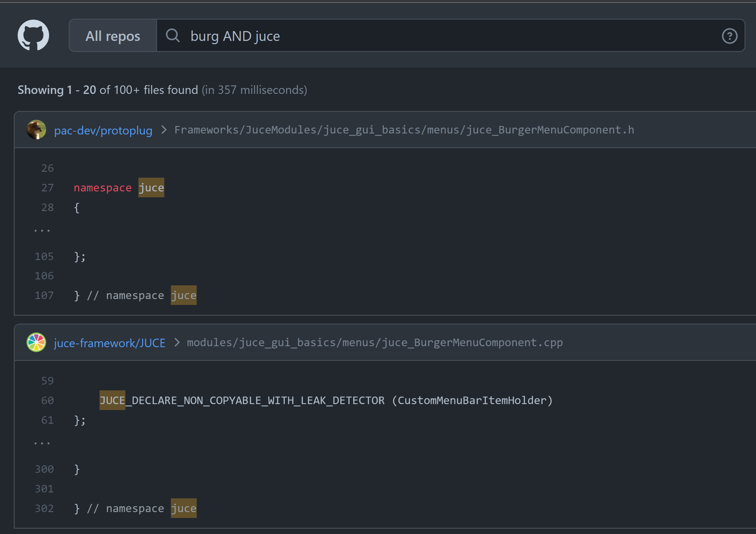Click line number 60 in JUCE result
The image size is (756, 534).
[x=47, y=400]
